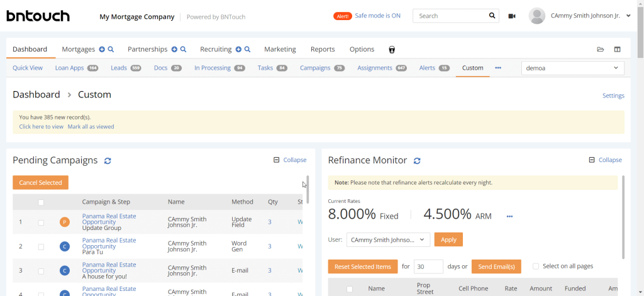Click the layout columns icon in menu bar
Image resolution: width=644 pixels, height=296 pixels.
click(618, 49)
